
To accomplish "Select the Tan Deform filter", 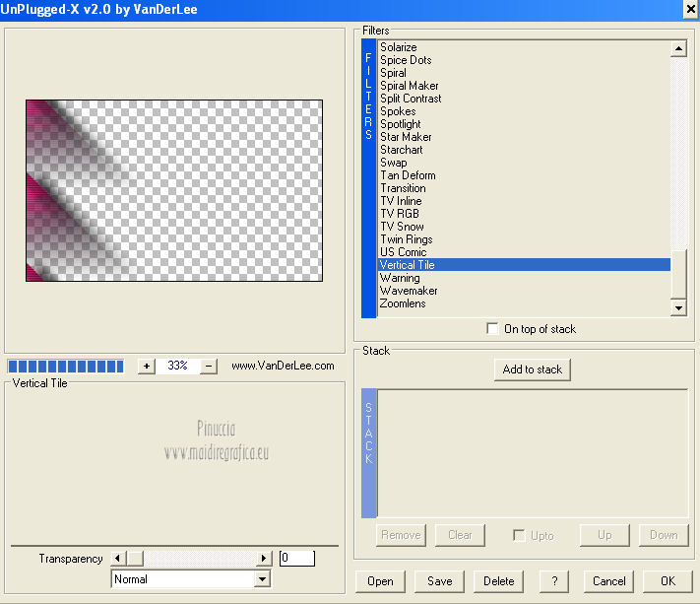I will pyautogui.click(x=524, y=175).
